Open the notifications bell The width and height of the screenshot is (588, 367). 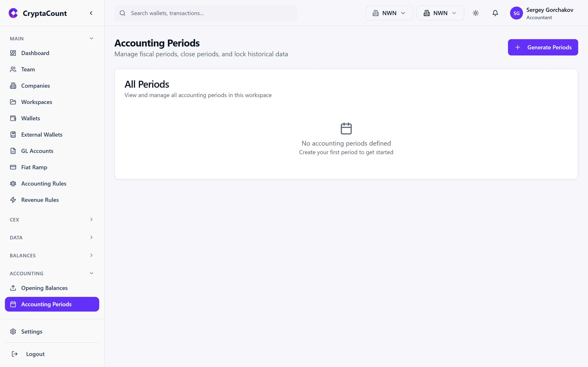495,13
